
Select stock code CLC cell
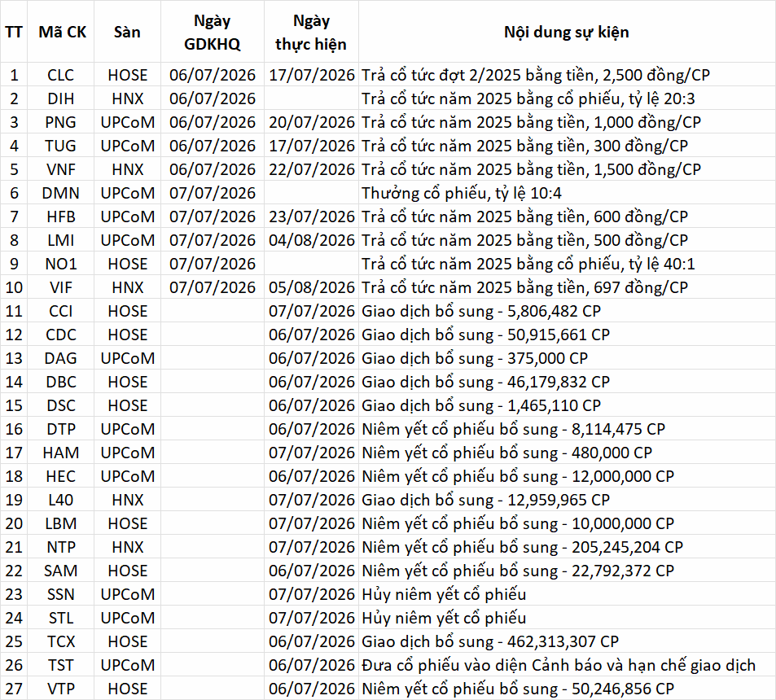61,75
